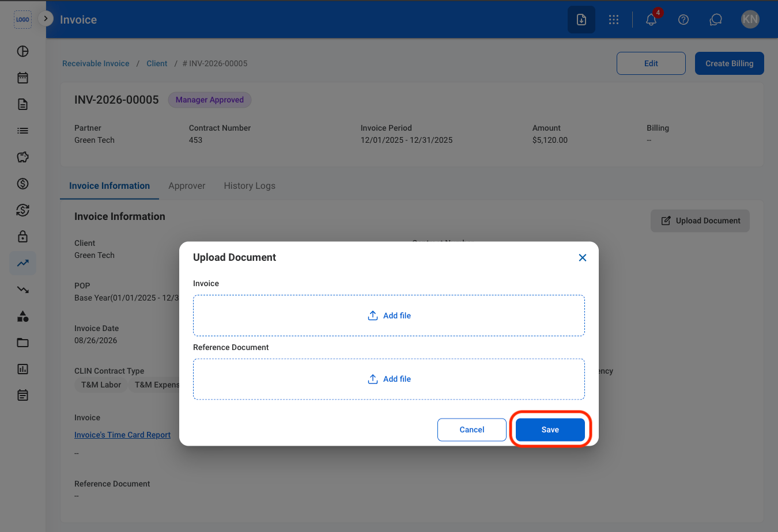778x532 pixels.
Task: Cancel the Upload Document dialog
Action: (x=472, y=430)
